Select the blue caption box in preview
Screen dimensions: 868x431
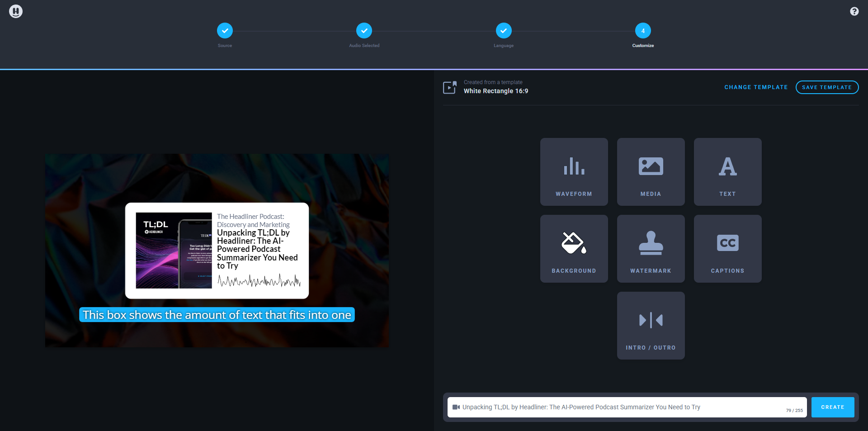pos(217,315)
